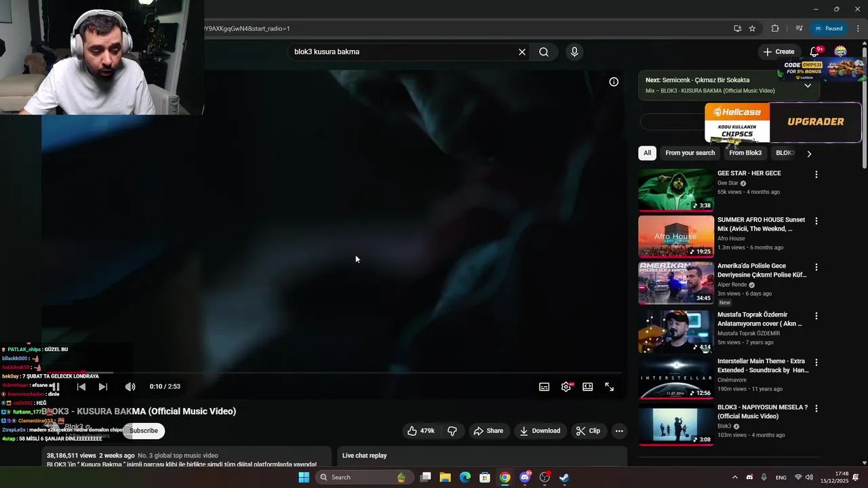The image size is (868, 488).
Task: Pause the video playback
Action: click(x=56, y=387)
